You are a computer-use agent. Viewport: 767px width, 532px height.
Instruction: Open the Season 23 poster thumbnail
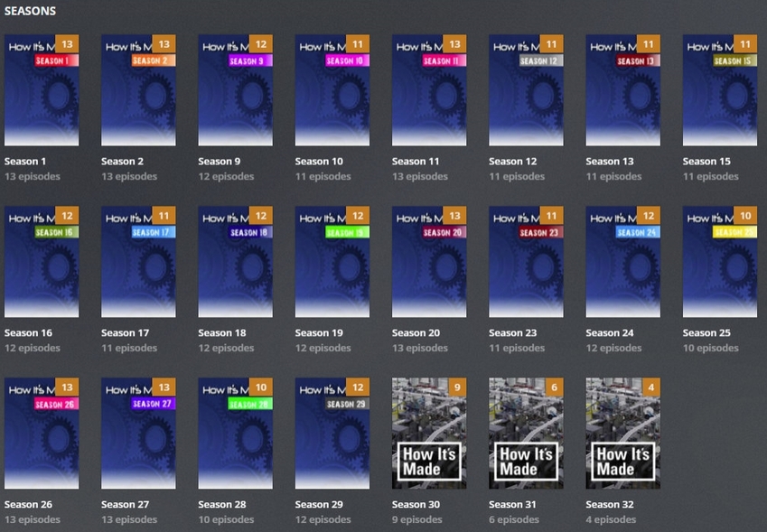[526, 262]
